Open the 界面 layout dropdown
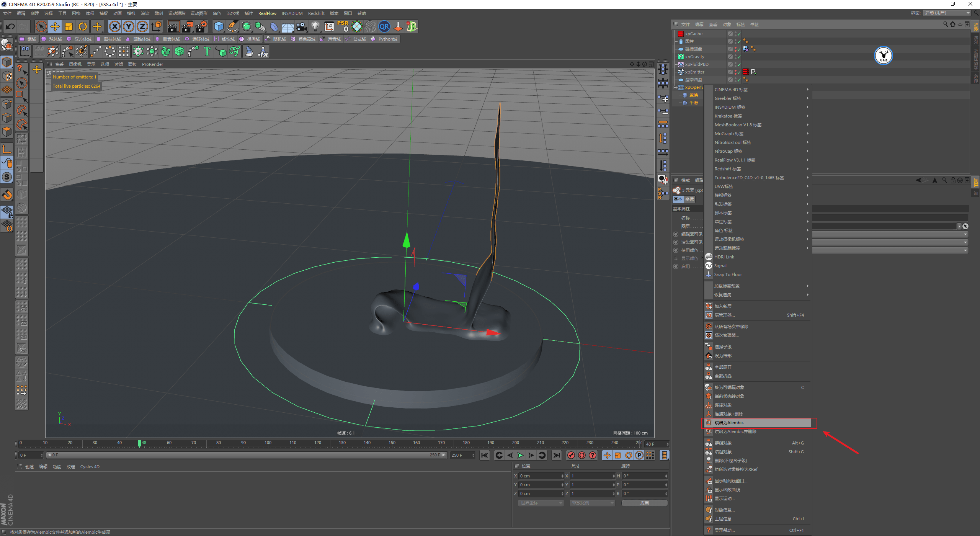This screenshot has height=536, width=980. [x=947, y=13]
